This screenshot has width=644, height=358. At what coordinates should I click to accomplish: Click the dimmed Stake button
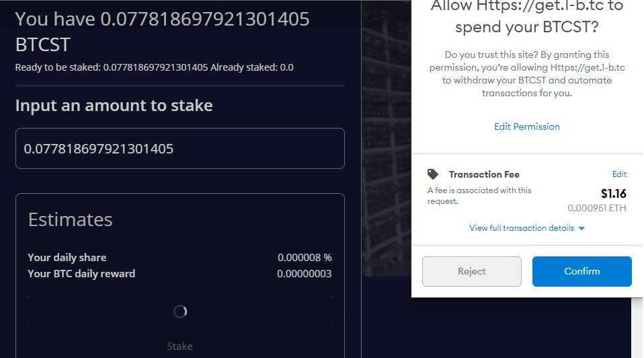180,347
